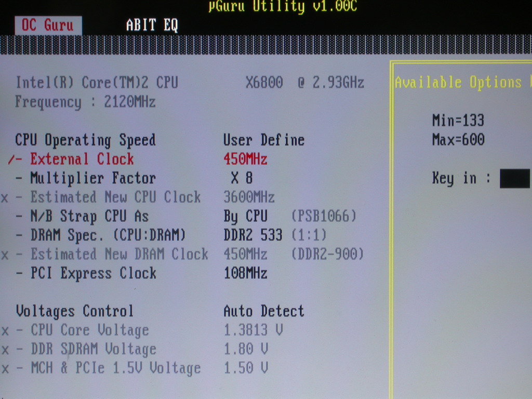Click the µGuru Utility v1.00C title

(x=283, y=6)
